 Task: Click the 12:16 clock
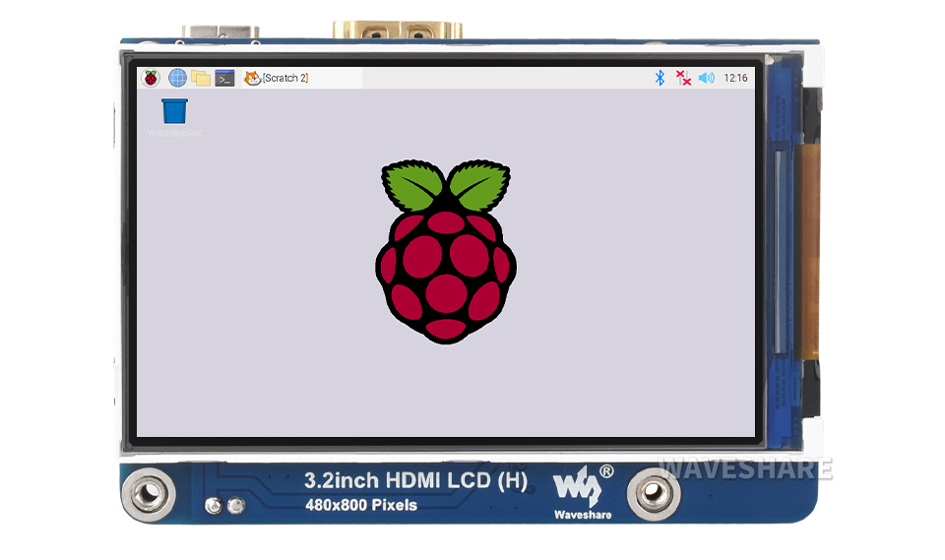[735, 78]
